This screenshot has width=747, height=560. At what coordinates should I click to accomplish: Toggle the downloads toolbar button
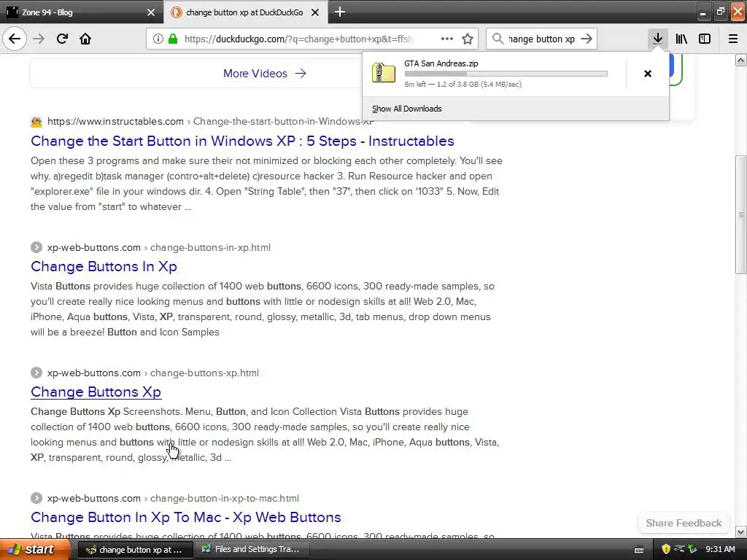[x=657, y=39]
